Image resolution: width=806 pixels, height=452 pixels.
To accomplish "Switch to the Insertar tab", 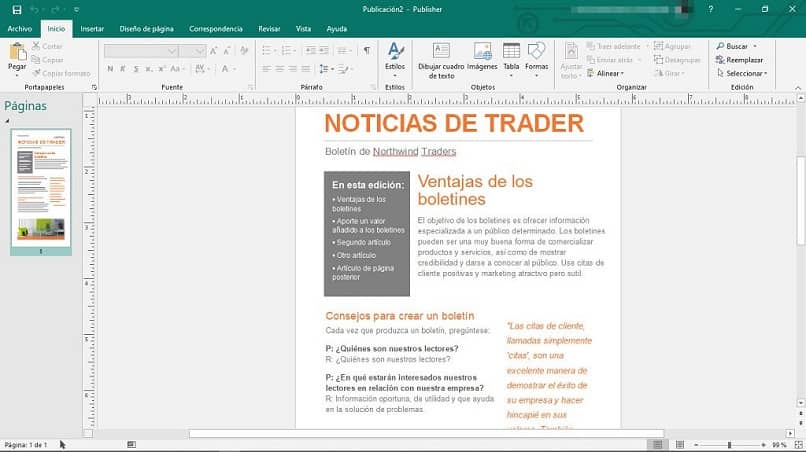I will (x=92, y=29).
